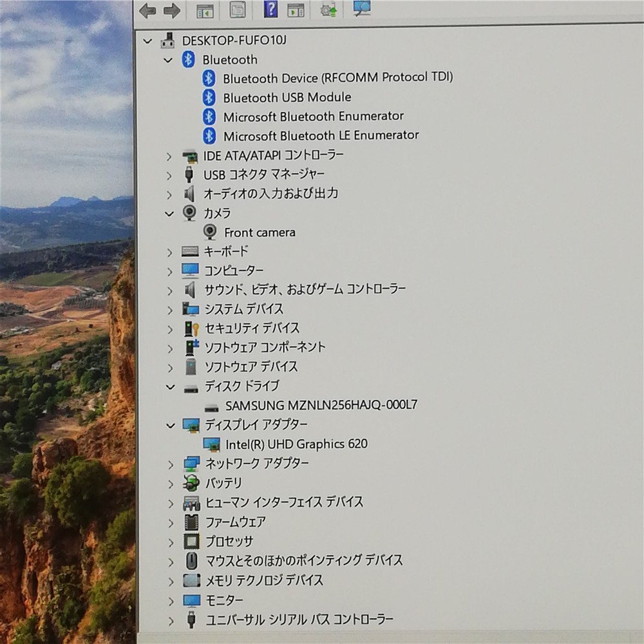
Task: Collapse the Bluetooth category
Action: (x=168, y=61)
